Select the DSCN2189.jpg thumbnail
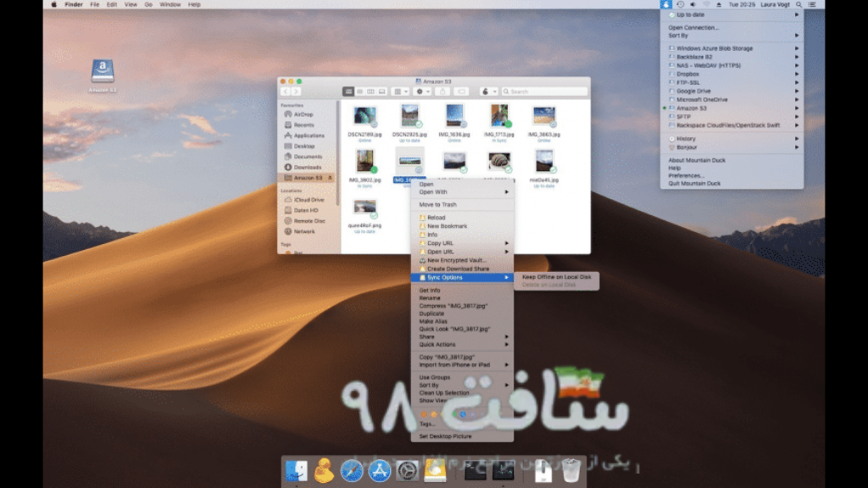Viewport: 868px width, 488px height. tap(364, 115)
